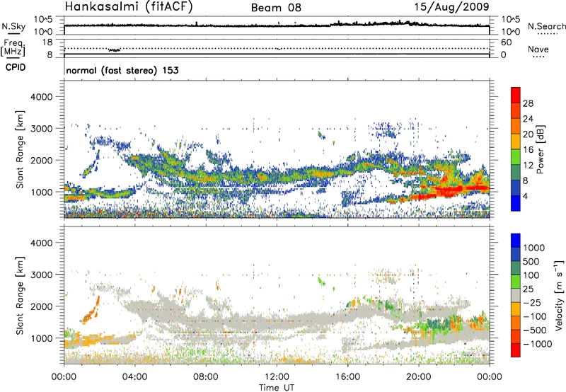The width and height of the screenshot is (566, 392).
Task: Click the '04:00' time axis tick
Action: click(134, 377)
